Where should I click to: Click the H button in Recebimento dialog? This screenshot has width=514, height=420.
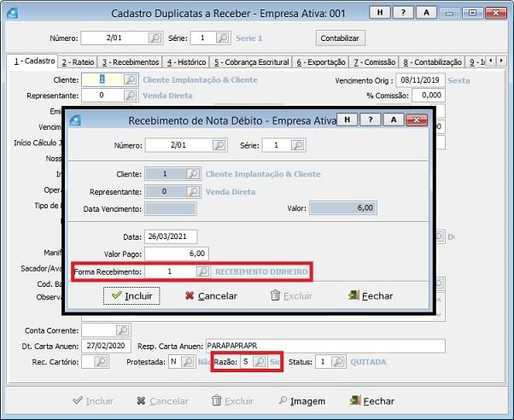pos(348,120)
